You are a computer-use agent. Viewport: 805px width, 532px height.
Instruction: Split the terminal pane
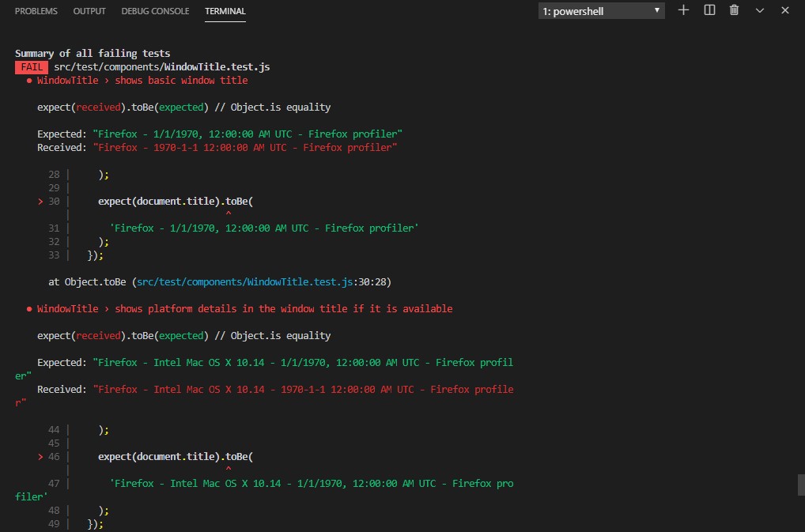709,10
